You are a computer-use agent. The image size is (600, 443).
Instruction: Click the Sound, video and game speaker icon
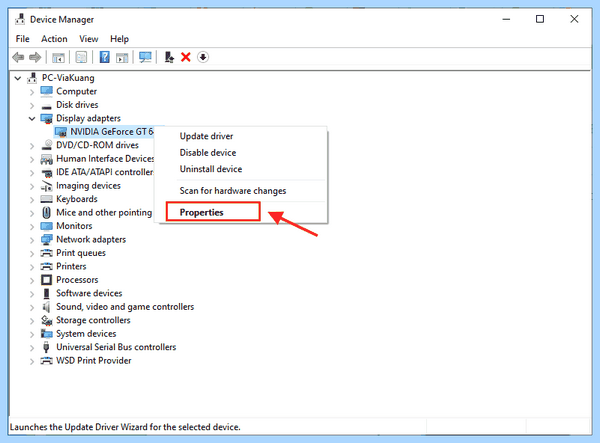pyautogui.click(x=46, y=307)
